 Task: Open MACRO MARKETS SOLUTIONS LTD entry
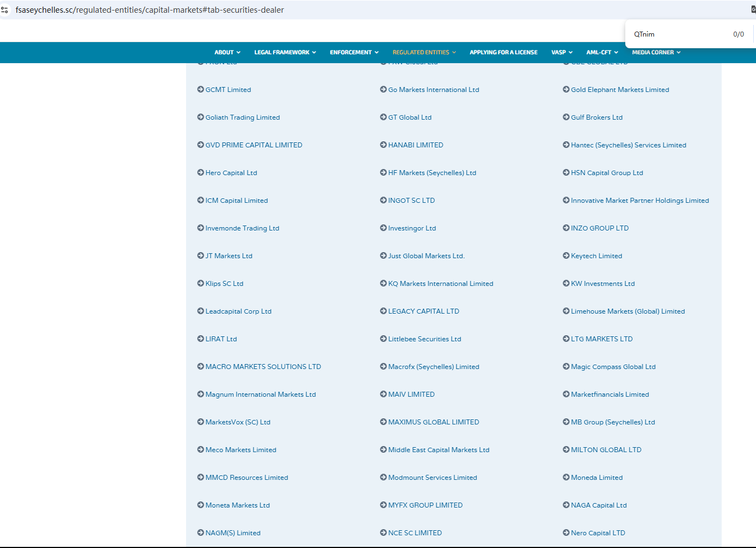263,367
